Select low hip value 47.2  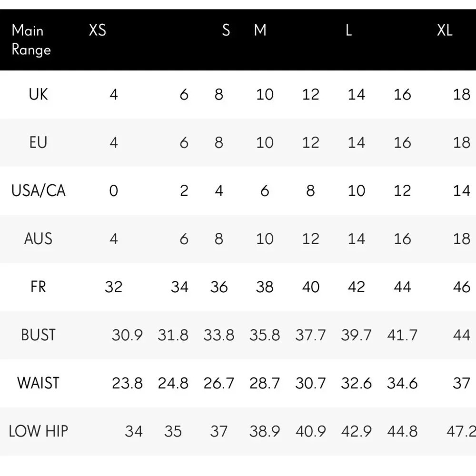tap(460, 431)
